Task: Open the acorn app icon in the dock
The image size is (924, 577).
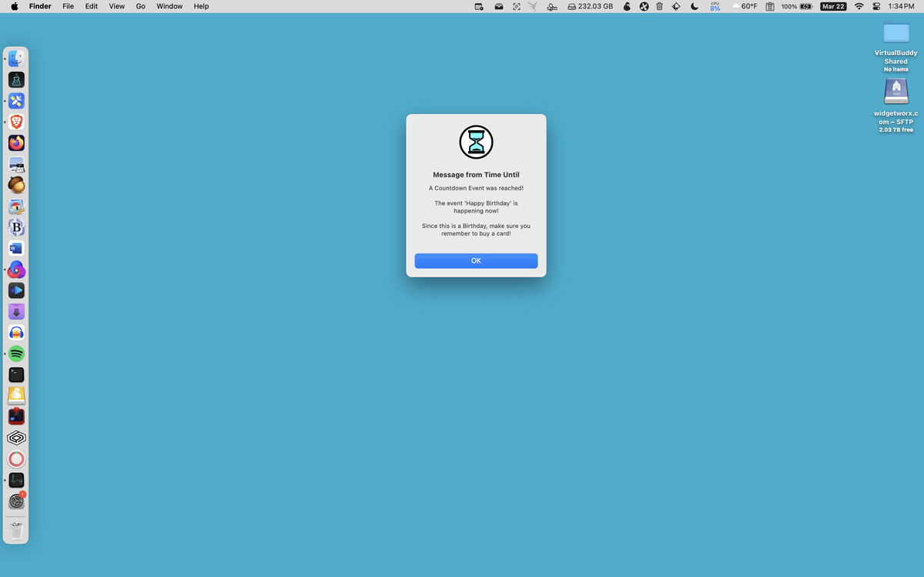Action: pyautogui.click(x=16, y=185)
